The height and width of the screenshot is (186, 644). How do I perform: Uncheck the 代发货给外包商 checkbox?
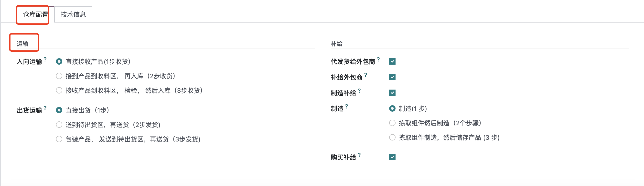pos(392,62)
